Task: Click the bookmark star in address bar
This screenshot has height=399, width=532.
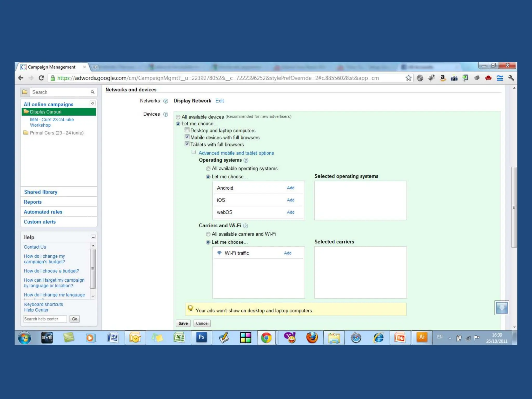Action: pyautogui.click(x=408, y=78)
